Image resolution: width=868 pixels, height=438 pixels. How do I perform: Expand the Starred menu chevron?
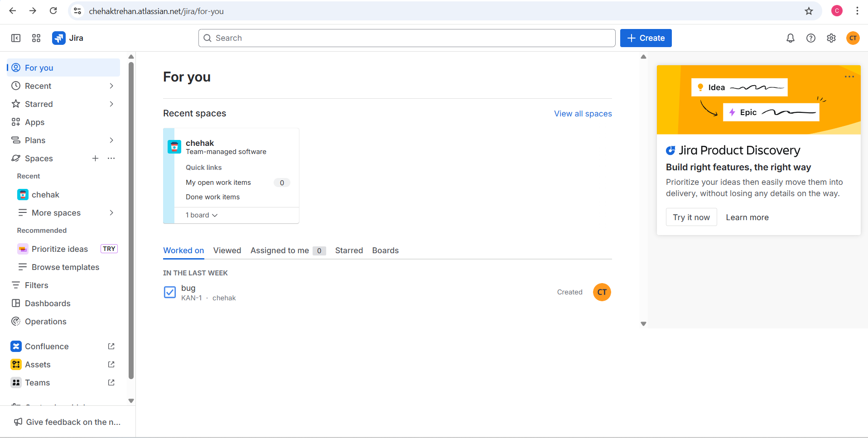(111, 104)
